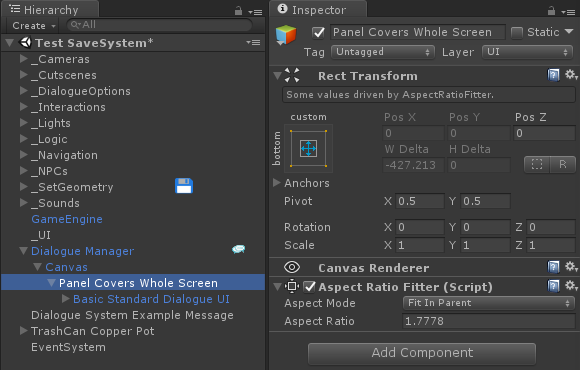580x370 pixels.
Task: Expand the Anchors foldout
Action: pos(277,182)
